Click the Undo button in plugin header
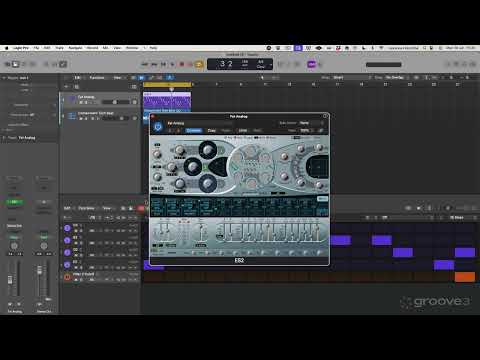480x360 pixels. coord(243,130)
